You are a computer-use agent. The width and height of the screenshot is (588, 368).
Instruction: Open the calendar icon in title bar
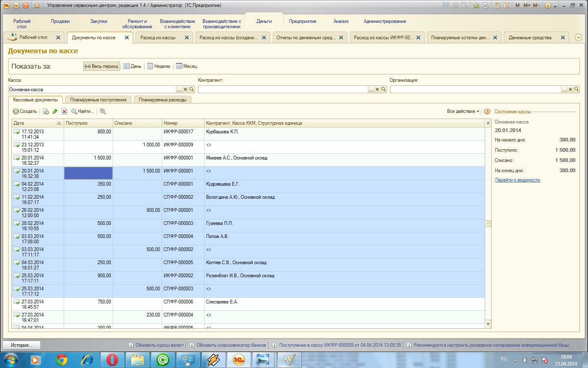[x=506, y=5]
